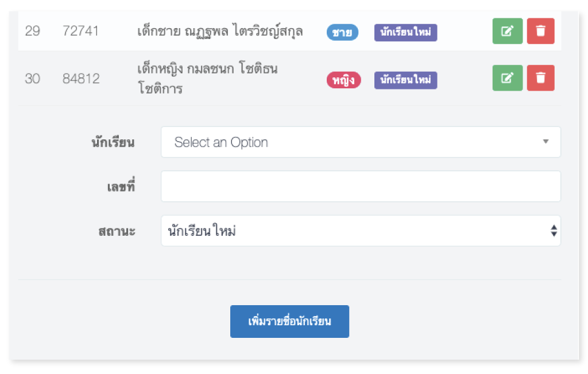The height and width of the screenshot is (374, 588).
Task: Click the dropdown arrow beside Select an Option
Action: pos(547,142)
